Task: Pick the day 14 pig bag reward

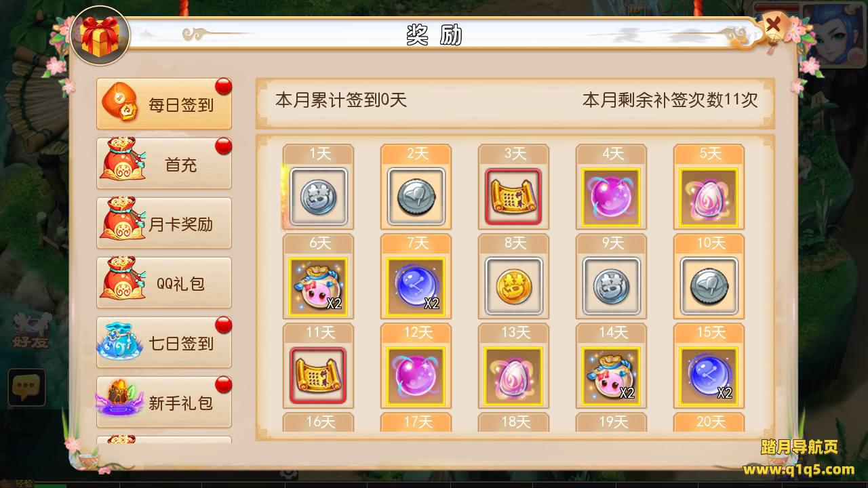Action: (611, 376)
